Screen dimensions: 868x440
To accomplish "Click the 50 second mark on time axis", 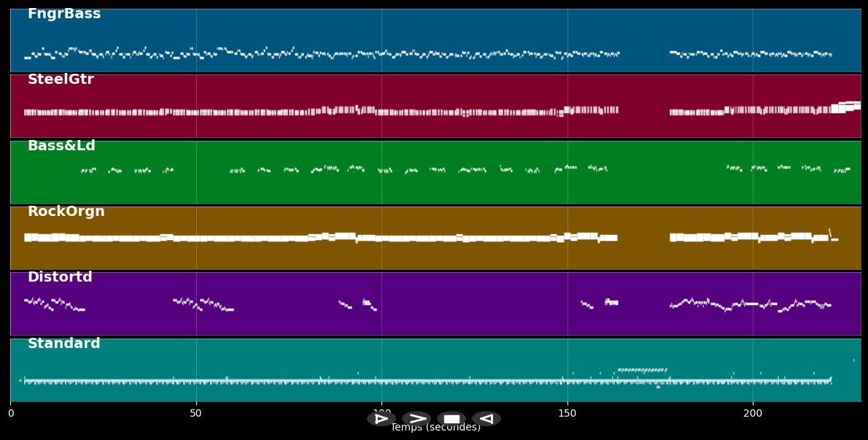I will (x=195, y=414).
